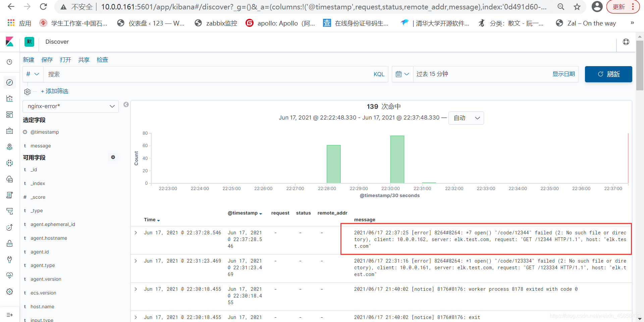Click the 22:30:00 histogram bar

pyautogui.click(x=397, y=159)
